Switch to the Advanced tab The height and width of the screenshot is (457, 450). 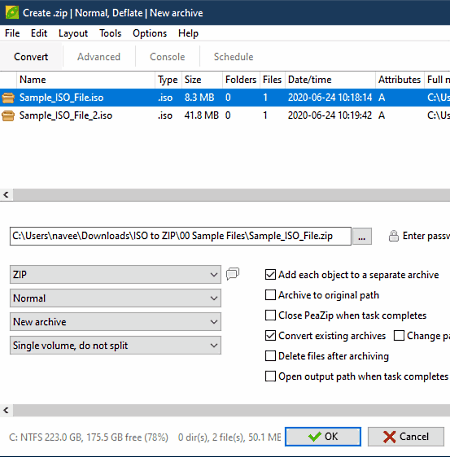99,57
